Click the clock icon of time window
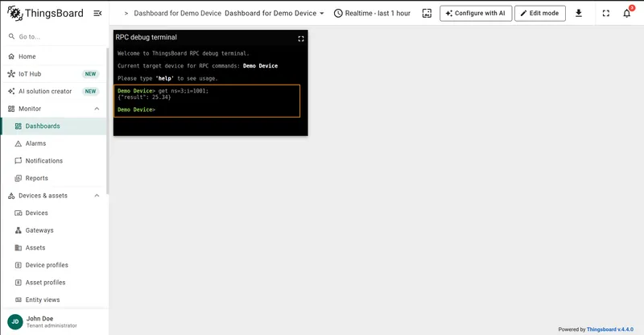Image resolution: width=644 pixels, height=335 pixels. [x=338, y=13]
